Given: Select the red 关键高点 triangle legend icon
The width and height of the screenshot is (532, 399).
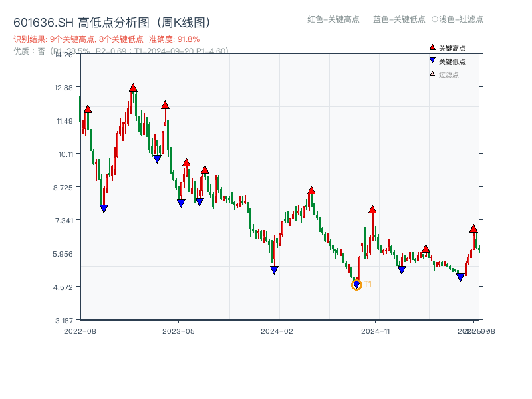Looking at the screenshot, I should coord(432,47).
